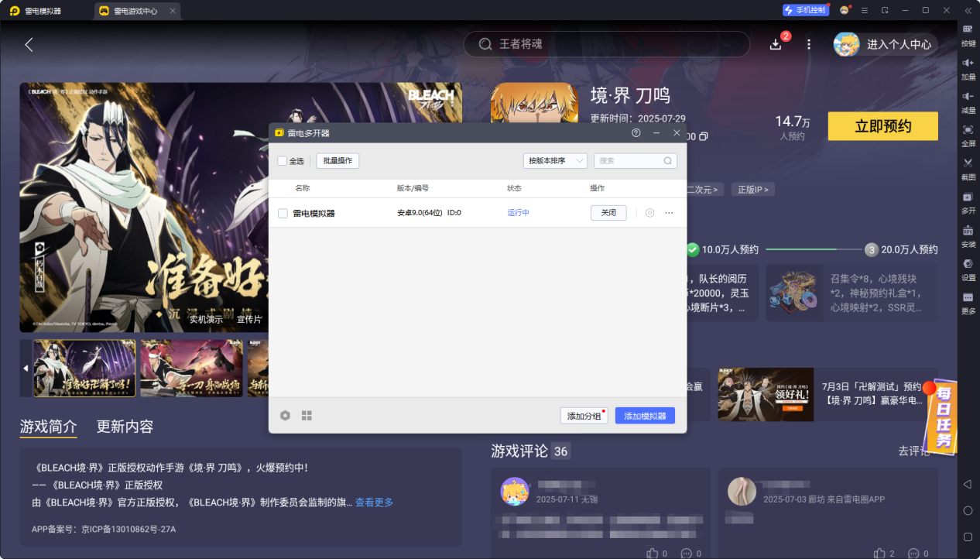Click the blue 添加模拟器 button
Viewport: 980px width, 559px height.
(x=645, y=416)
